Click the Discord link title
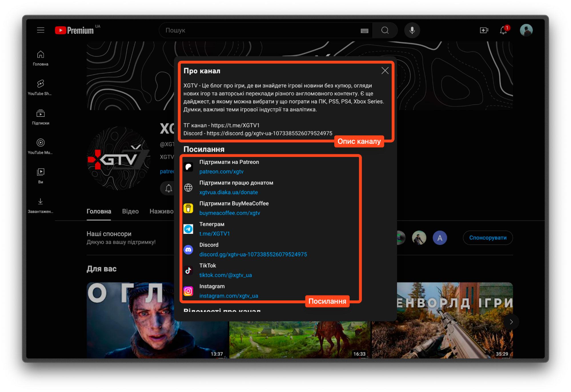The width and height of the screenshot is (571, 392). pyautogui.click(x=209, y=245)
